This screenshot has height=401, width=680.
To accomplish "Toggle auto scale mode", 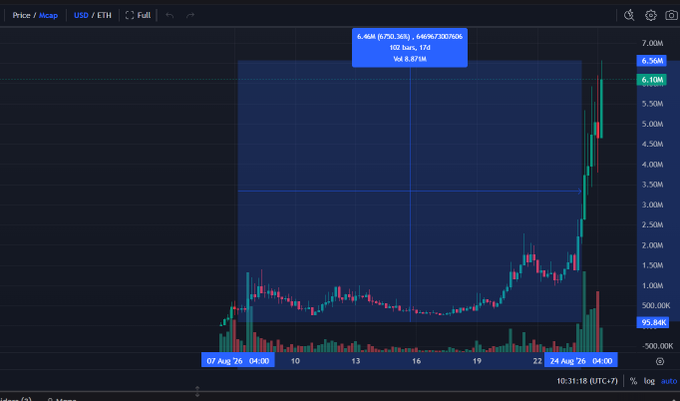I will tap(669, 381).
